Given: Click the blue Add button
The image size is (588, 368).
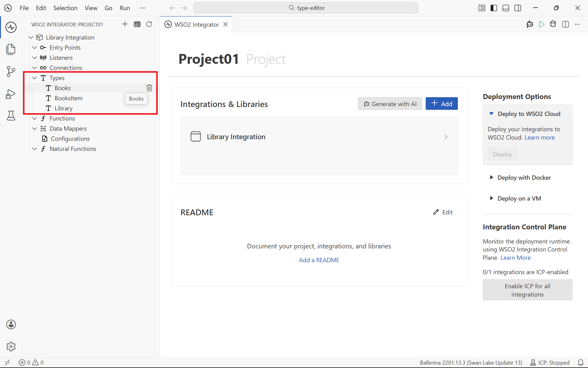Looking at the screenshot, I should tap(442, 104).
